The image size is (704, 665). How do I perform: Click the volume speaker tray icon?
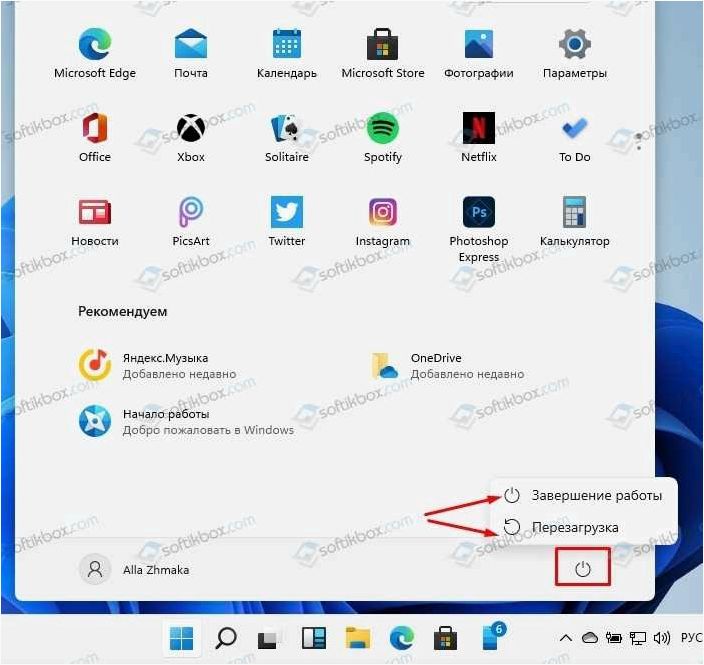click(x=662, y=638)
